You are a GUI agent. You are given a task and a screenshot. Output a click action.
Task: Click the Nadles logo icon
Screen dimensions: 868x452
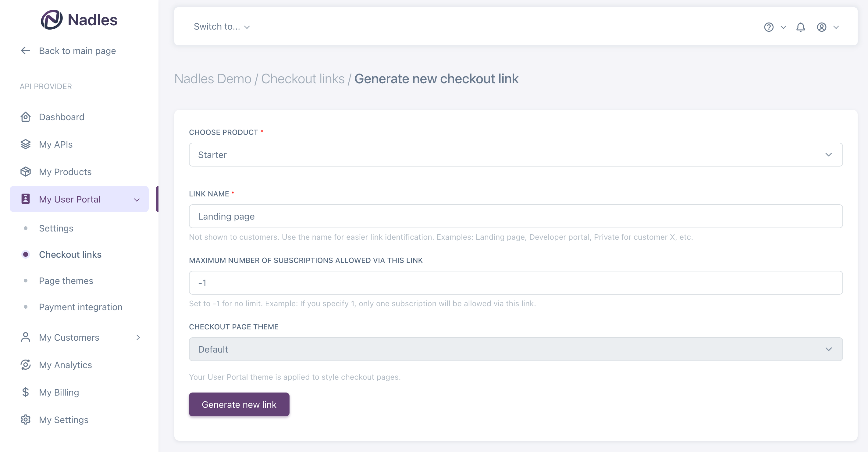tap(52, 20)
